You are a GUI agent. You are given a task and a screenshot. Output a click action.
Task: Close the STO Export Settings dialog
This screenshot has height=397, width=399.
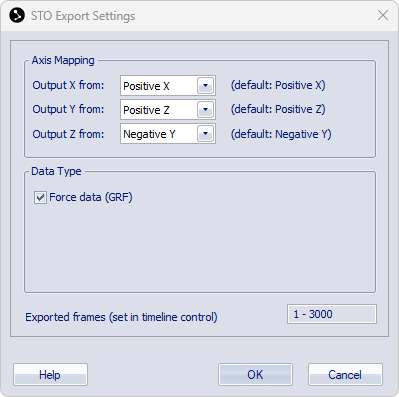(x=383, y=15)
